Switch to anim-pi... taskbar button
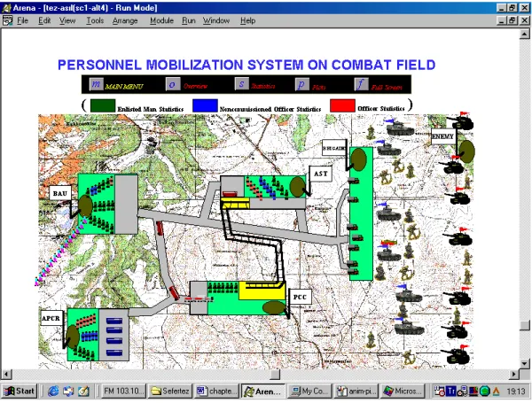The image size is (532, 403). 356,391
